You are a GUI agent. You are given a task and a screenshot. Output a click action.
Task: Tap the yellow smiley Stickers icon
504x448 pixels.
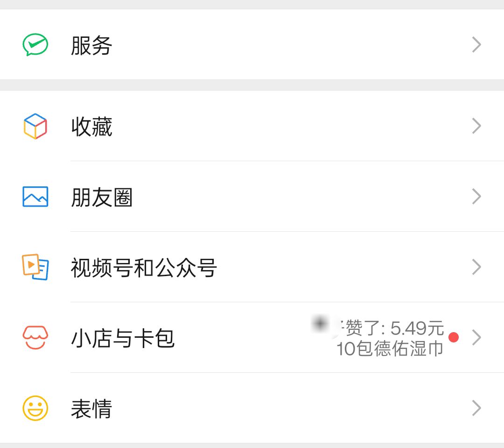point(35,408)
